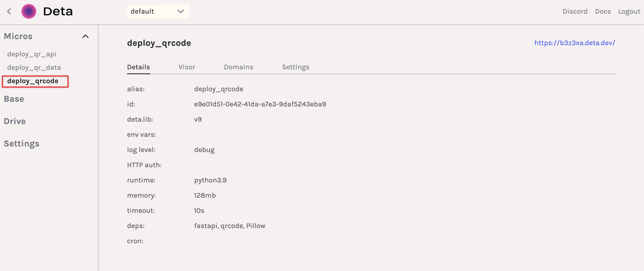Click the deps value fastapi, qrcode, Pillow
Viewport: 644px width, 271px height.
(x=229, y=226)
